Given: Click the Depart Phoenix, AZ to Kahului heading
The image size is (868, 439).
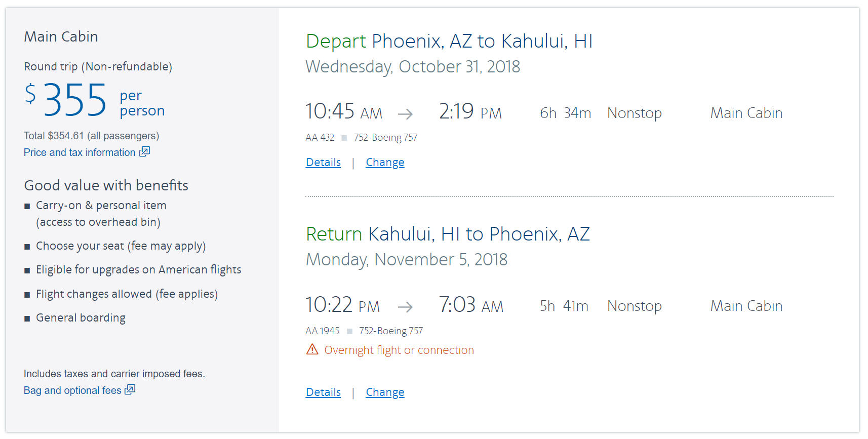Looking at the screenshot, I should click(x=449, y=41).
